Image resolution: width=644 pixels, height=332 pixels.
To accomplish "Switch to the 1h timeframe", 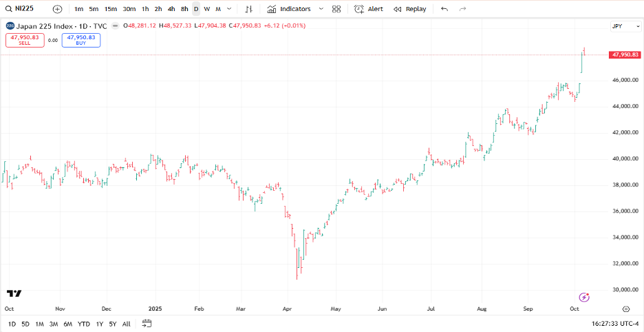I will tap(145, 9).
